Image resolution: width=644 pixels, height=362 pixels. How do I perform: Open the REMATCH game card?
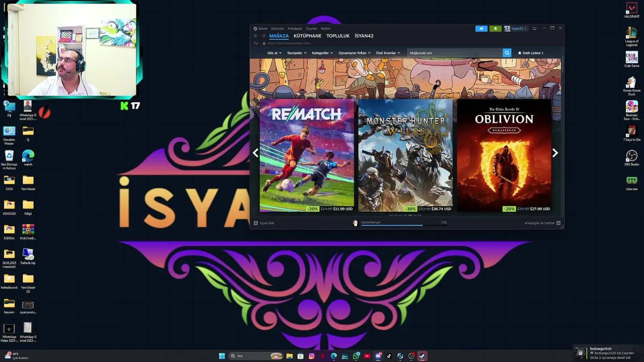[x=307, y=155]
